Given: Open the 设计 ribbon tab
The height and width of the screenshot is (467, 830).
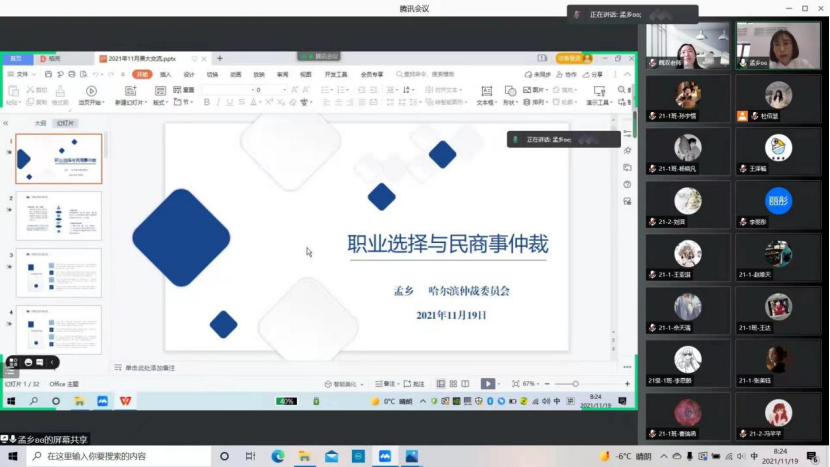Looking at the screenshot, I should [x=189, y=74].
